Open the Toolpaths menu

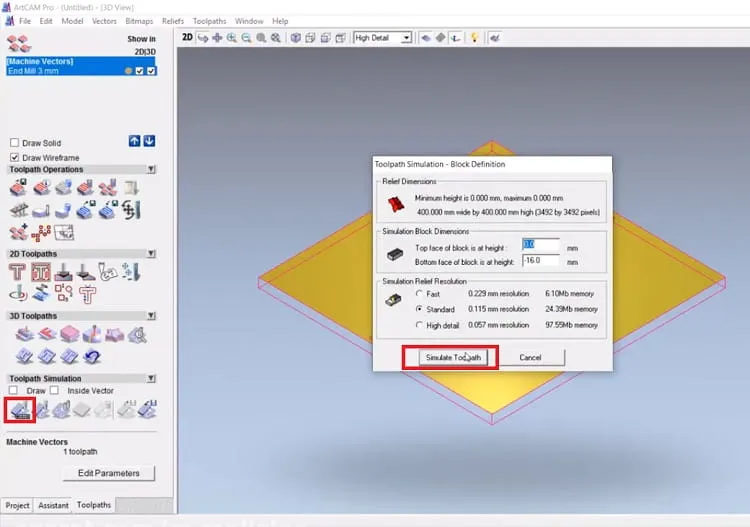(x=209, y=21)
